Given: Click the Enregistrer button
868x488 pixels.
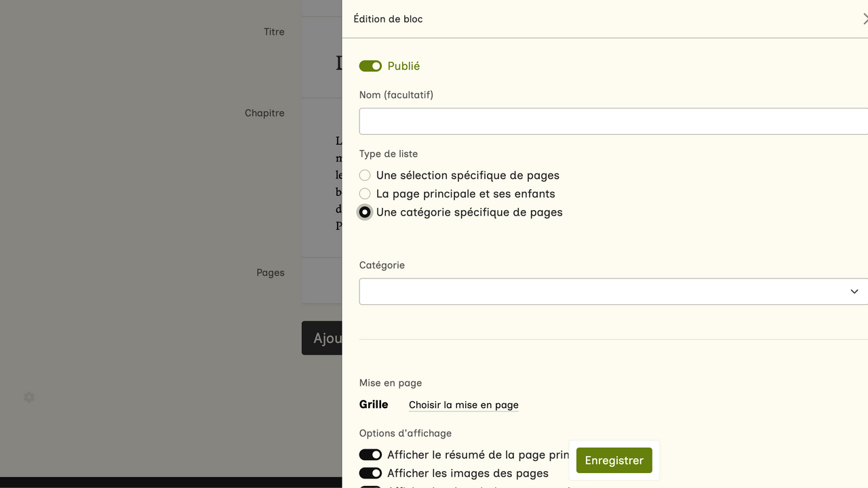Looking at the screenshot, I should click(614, 460).
